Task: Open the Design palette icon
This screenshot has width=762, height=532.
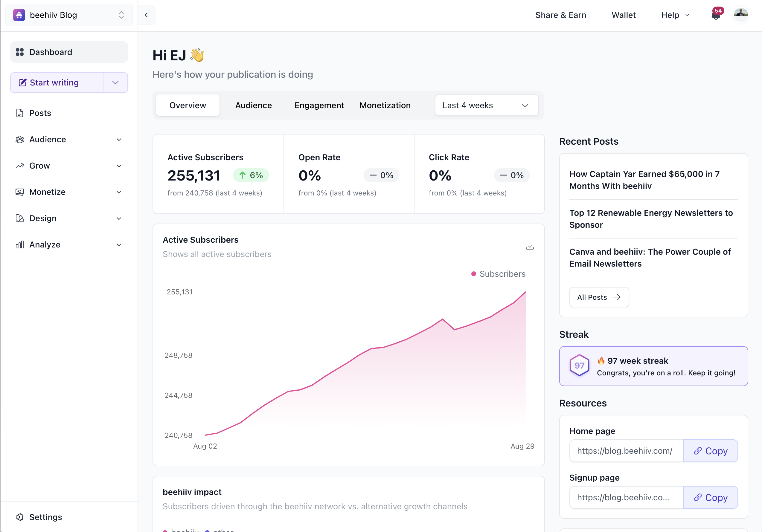Action: [x=20, y=218]
